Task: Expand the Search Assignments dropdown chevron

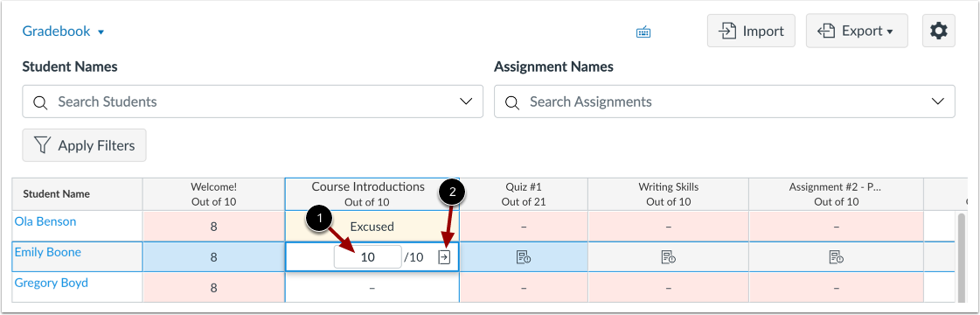Action: (x=937, y=101)
